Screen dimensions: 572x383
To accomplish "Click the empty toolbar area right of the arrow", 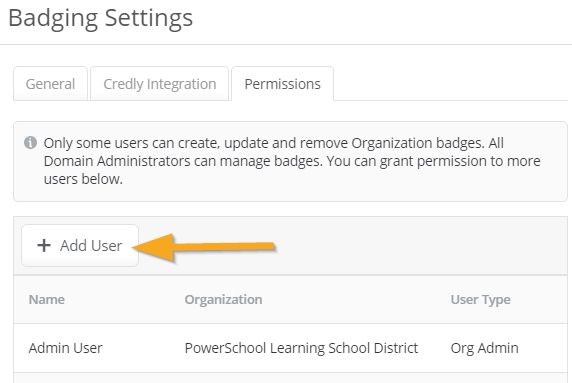I will click(421, 246).
